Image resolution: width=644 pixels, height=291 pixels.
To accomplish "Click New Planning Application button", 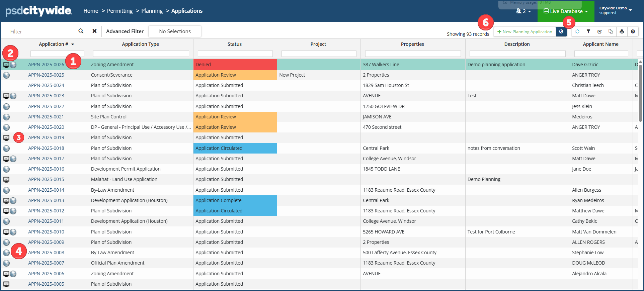I will click(525, 31).
